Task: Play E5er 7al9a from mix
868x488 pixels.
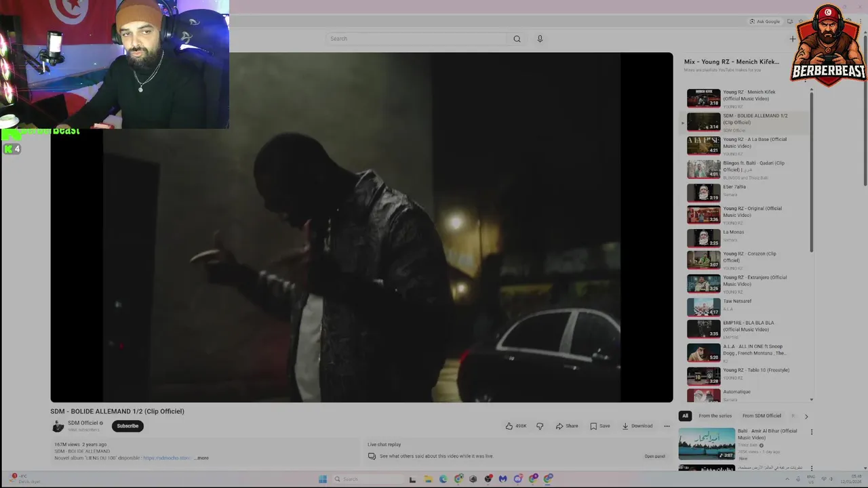Action: click(746, 192)
